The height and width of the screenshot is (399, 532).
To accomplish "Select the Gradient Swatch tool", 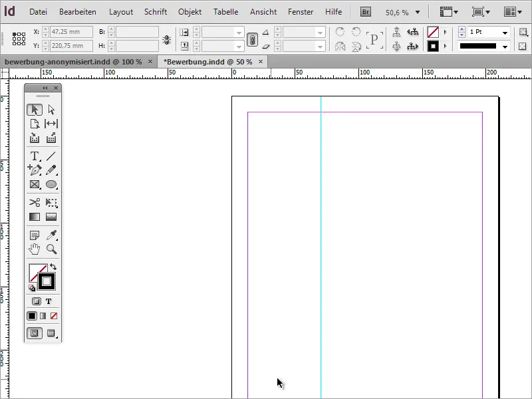I will (x=35, y=217).
